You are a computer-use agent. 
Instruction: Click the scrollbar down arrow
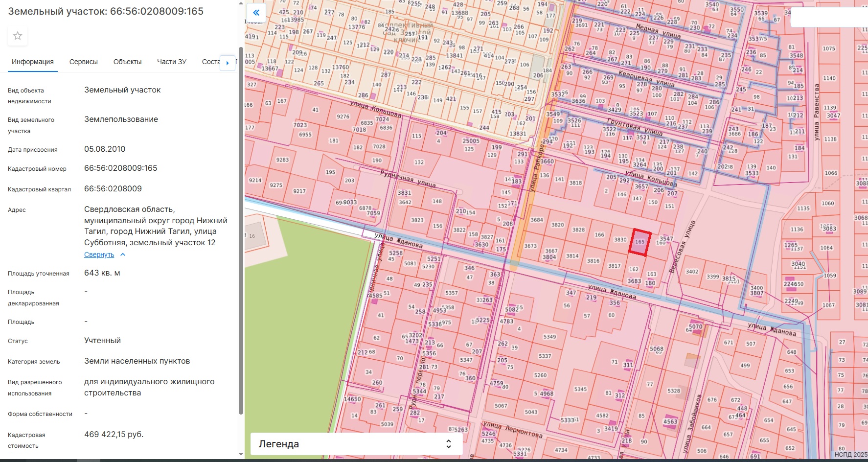click(x=241, y=454)
